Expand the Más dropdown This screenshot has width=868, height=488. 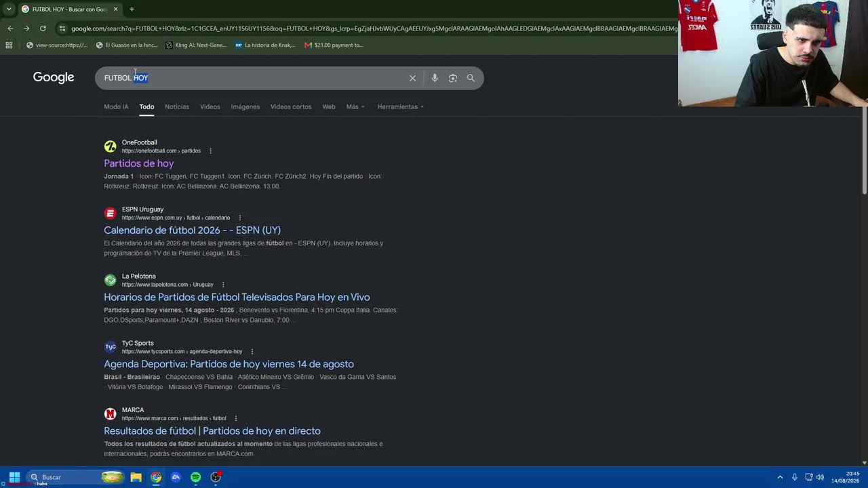click(355, 107)
